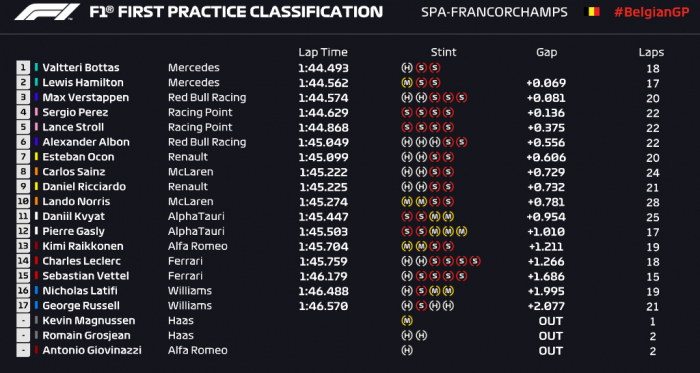Click Mercedes team color bar beside Bottas
Viewport: 700px width, 373px height.
pos(36,68)
